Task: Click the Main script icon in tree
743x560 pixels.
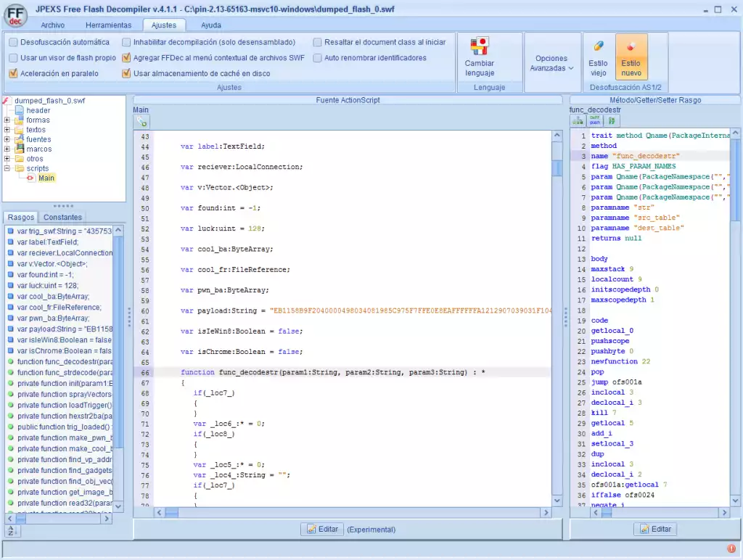Action: pyautogui.click(x=30, y=178)
